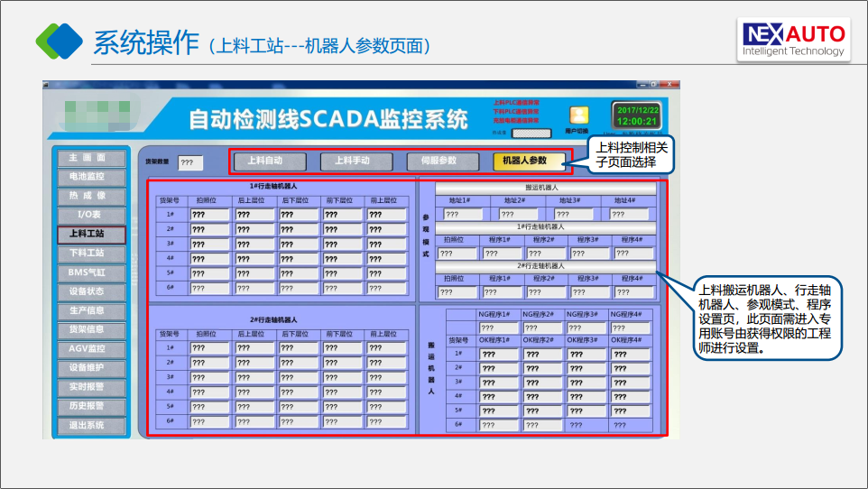Open the 电池监控 battery monitor page
Image resolution: width=868 pixels, height=489 pixels.
[91, 177]
